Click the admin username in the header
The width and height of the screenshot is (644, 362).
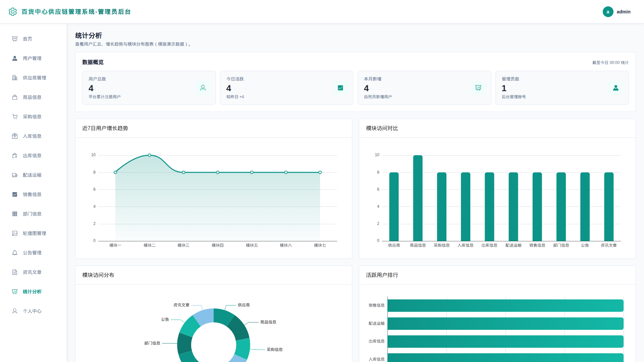tap(624, 12)
